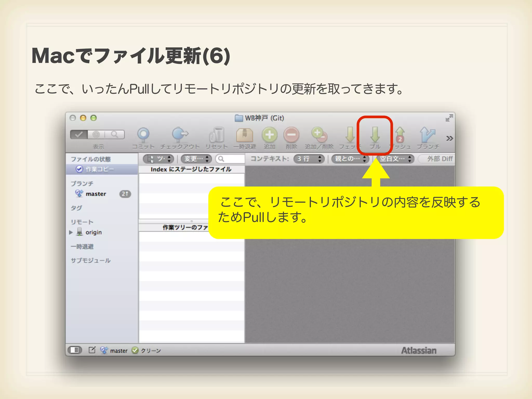Image resolution: width=532 pixels, height=399 pixels.
Task: Show more toolbar items via chevron
Action: click(x=449, y=138)
